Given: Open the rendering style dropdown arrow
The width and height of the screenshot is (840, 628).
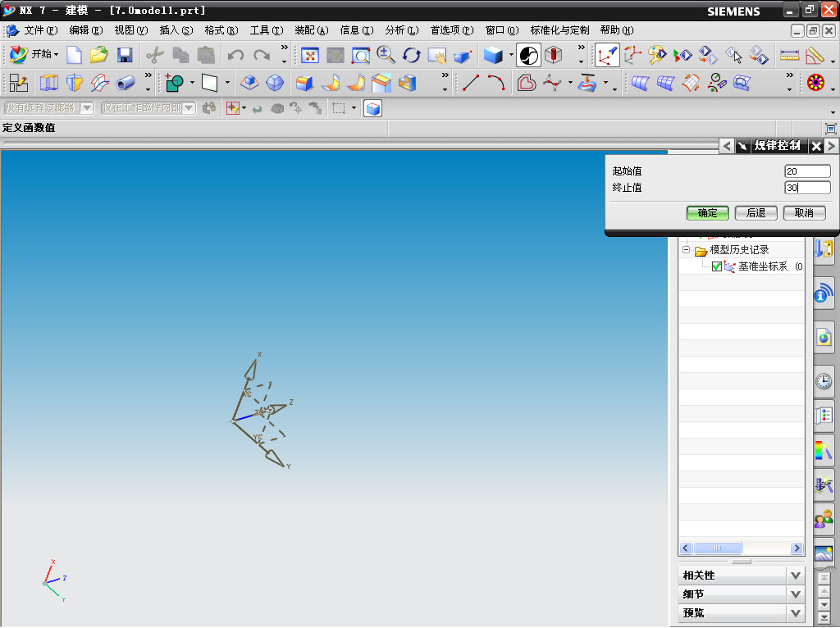Looking at the screenshot, I should coord(511,54).
